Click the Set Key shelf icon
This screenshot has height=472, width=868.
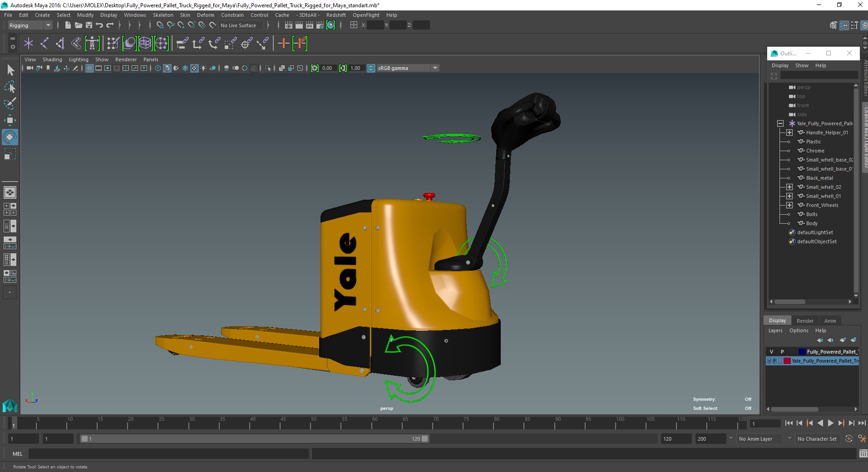[283, 44]
